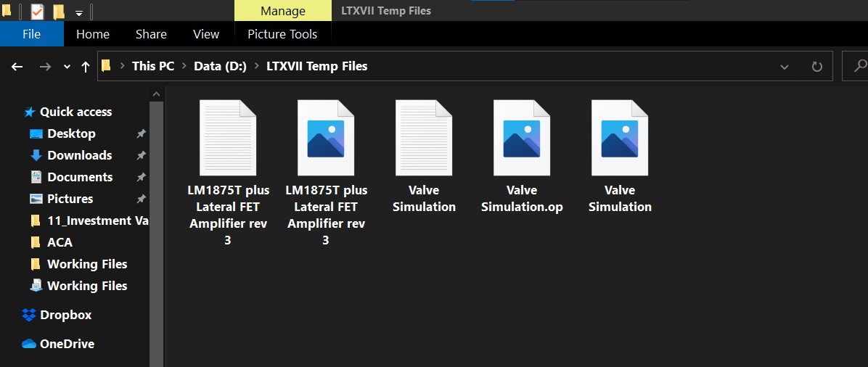The image size is (868, 367).
Task: Expand the chevron after This PC
Action: 184,67
